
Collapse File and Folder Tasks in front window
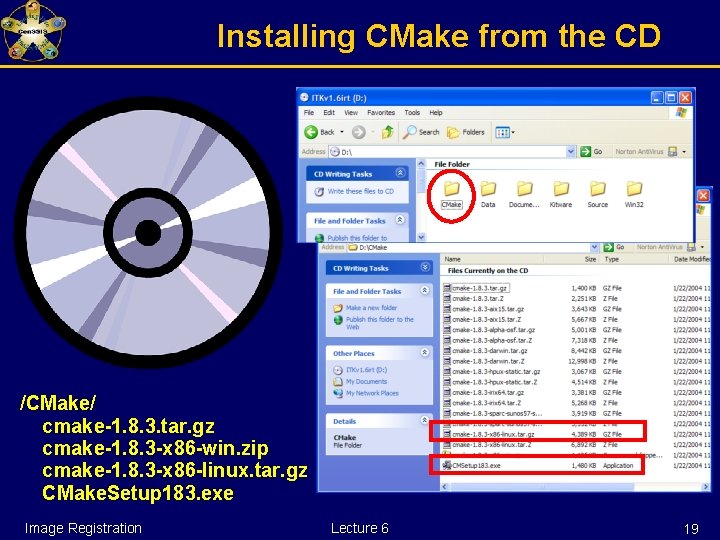pos(400,220)
